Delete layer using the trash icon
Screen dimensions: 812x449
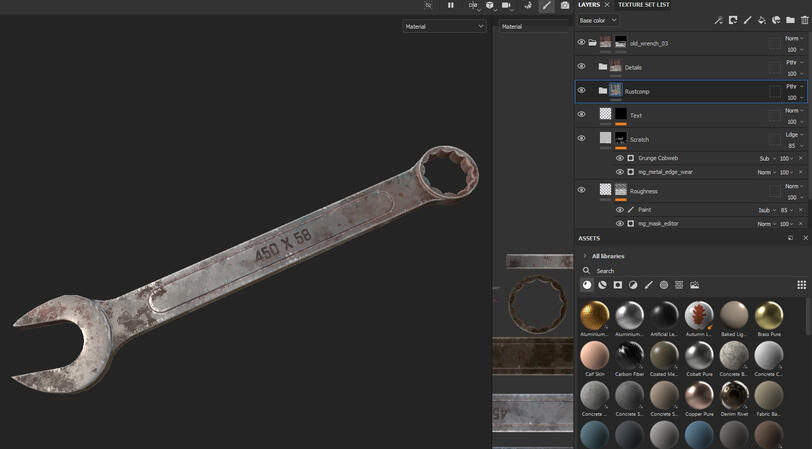804,20
